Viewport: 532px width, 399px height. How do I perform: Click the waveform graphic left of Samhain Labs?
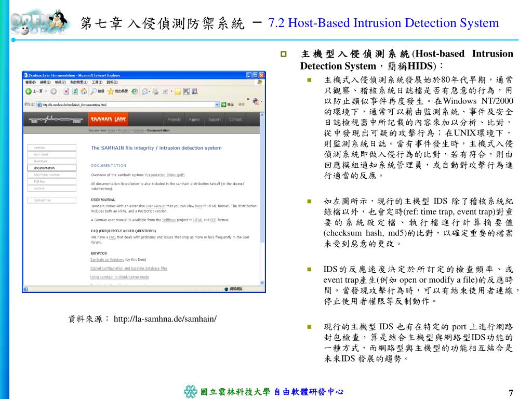(56, 119)
